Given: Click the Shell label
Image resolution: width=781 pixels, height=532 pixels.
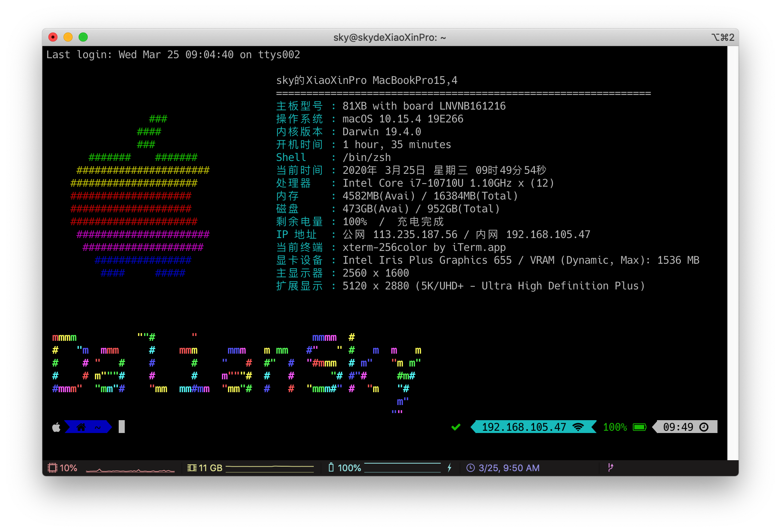Looking at the screenshot, I should point(291,158).
